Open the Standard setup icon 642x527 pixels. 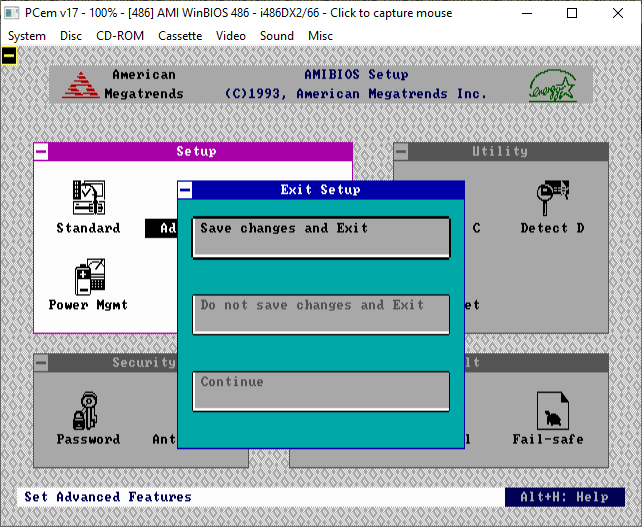[89, 197]
